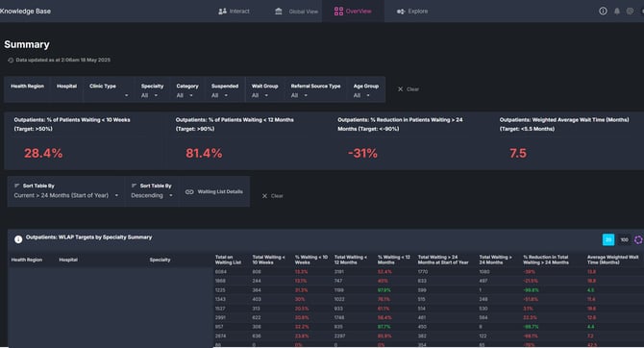The width and height of the screenshot is (644, 348).
Task: Click the Health Region column header
Action: coord(27,260)
